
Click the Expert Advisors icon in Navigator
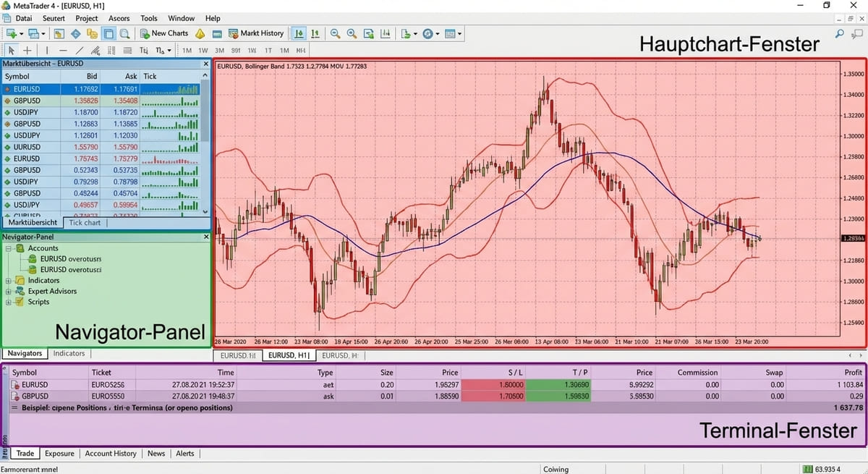tap(20, 291)
